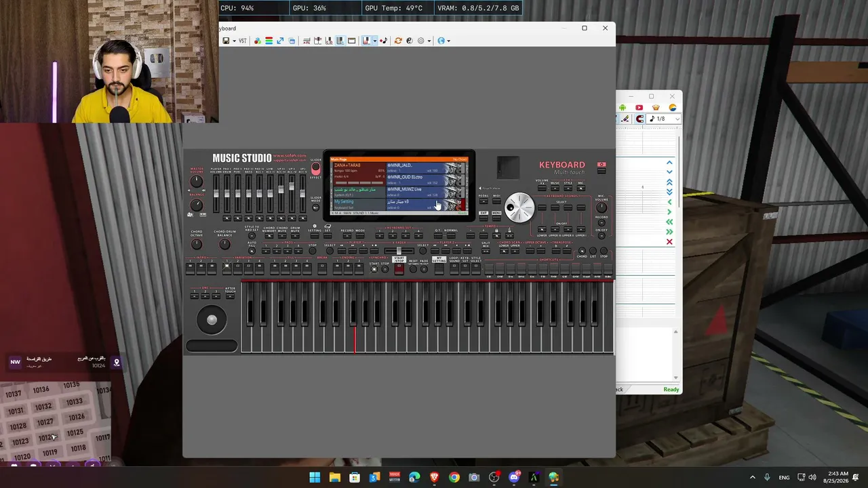This screenshot has height=488, width=868.
Task: Toggle the SPLIT MIX button
Action: [x=486, y=251]
